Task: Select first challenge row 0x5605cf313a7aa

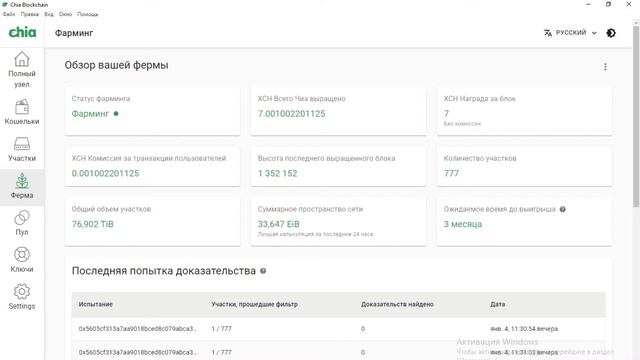Action: [338, 329]
